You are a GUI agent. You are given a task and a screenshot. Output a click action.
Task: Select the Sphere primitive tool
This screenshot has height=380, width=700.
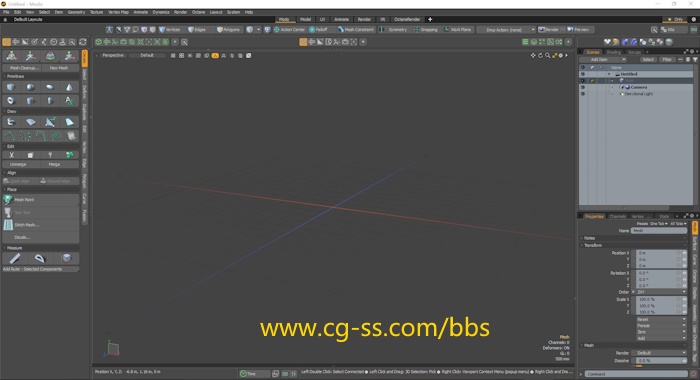tap(30, 87)
